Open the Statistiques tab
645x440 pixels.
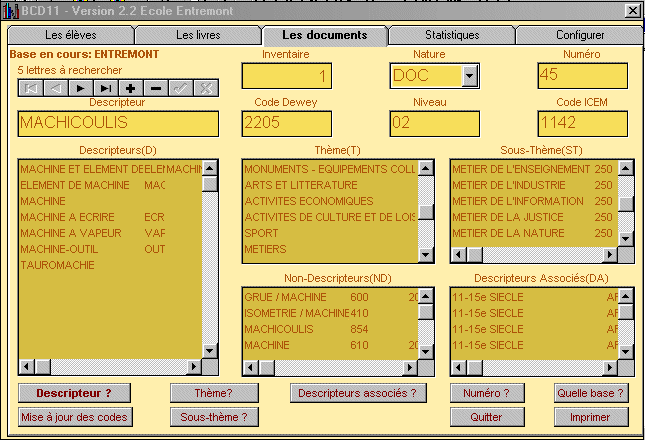pos(451,35)
